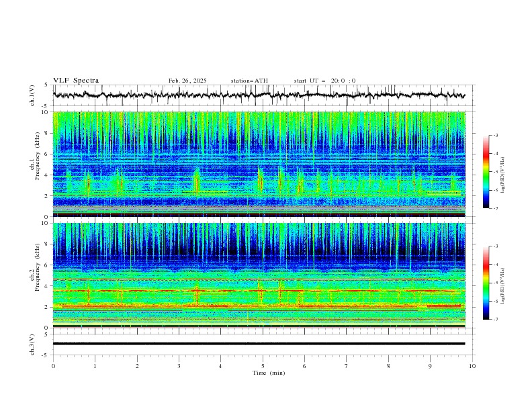This screenshot has height=411, width=532.
Task: Click the "-7" value on ch.1 colorbar
Action: coord(496,208)
